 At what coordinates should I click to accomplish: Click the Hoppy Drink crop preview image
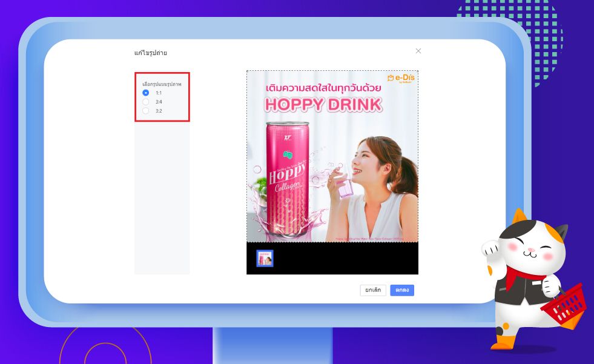pos(332,156)
